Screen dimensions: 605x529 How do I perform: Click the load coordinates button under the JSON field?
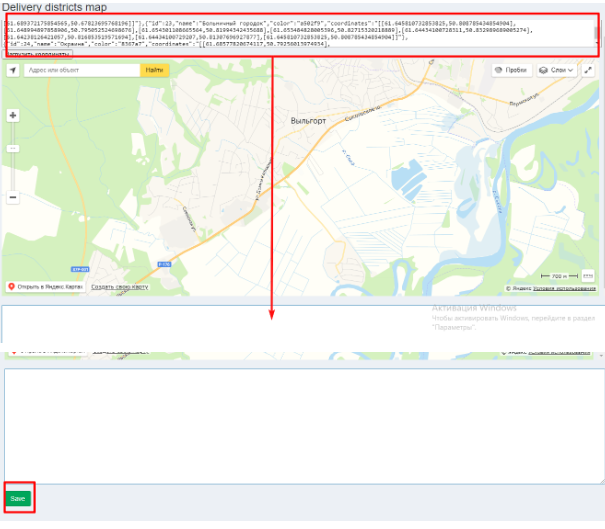click(x=37, y=54)
